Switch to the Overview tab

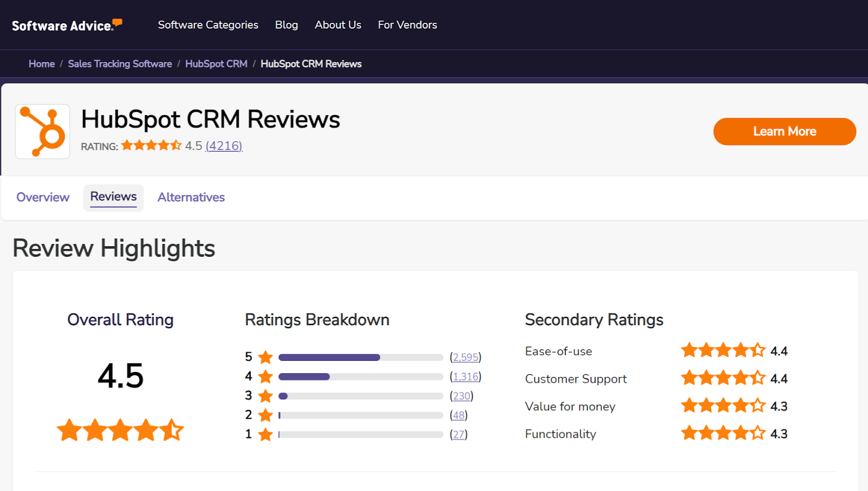(43, 197)
